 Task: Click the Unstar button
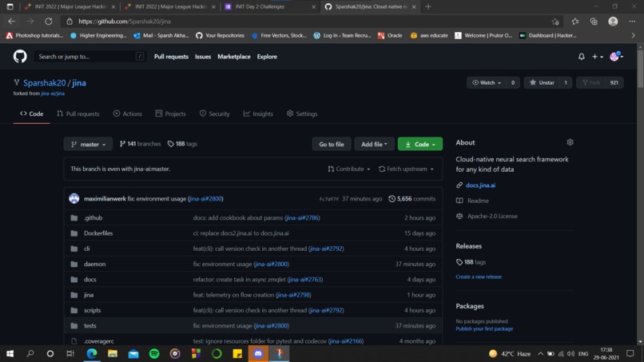click(543, 82)
